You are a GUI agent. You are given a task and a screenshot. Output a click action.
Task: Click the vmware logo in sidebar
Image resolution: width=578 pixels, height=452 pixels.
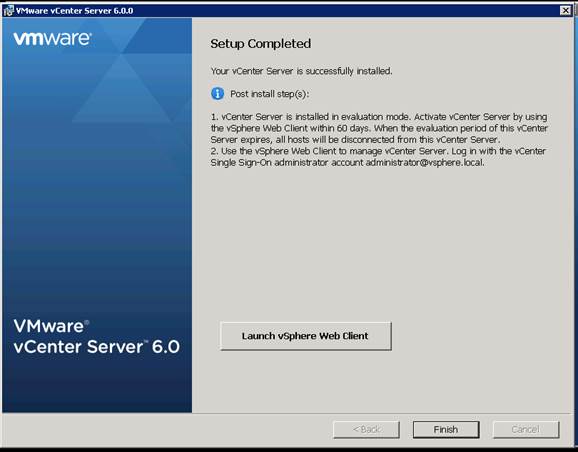[52, 39]
